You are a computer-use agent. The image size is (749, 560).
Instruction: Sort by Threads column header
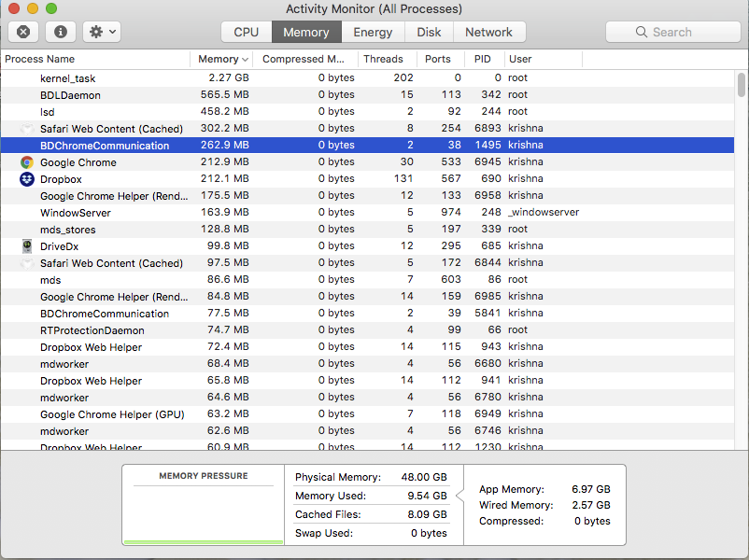click(387, 59)
